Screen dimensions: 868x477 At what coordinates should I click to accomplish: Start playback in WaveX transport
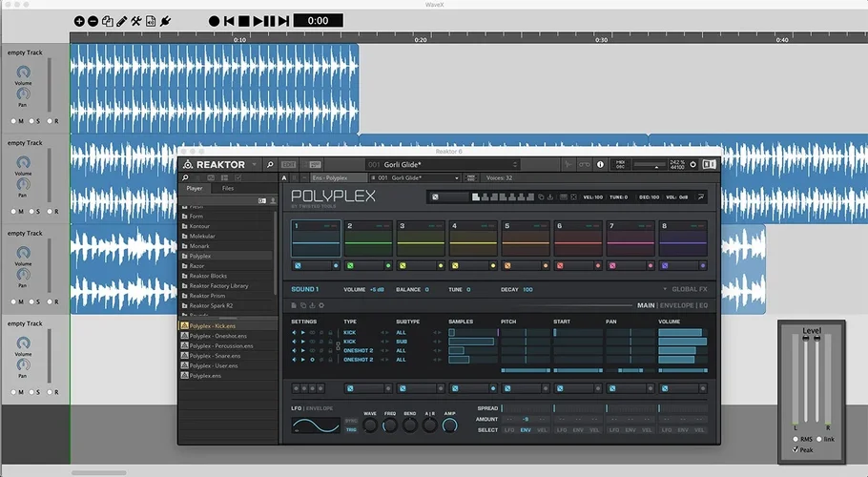pyautogui.click(x=258, y=21)
